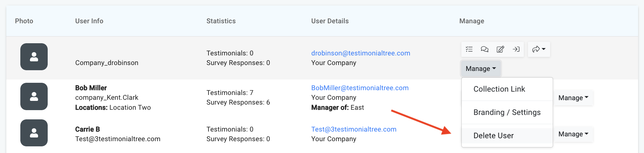Expand the Manage dropdown for Bob Miller
The width and height of the screenshot is (644, 153).
pos(573,98)
